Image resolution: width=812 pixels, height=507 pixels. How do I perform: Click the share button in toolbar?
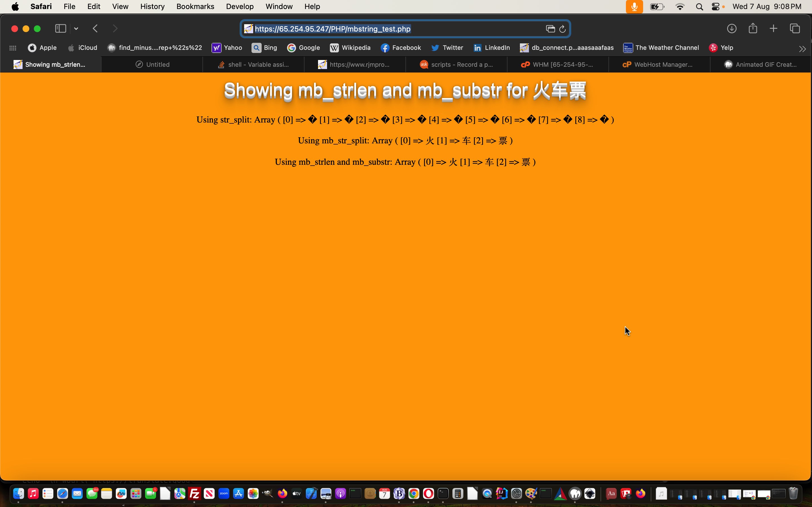(x=753, y=28)
